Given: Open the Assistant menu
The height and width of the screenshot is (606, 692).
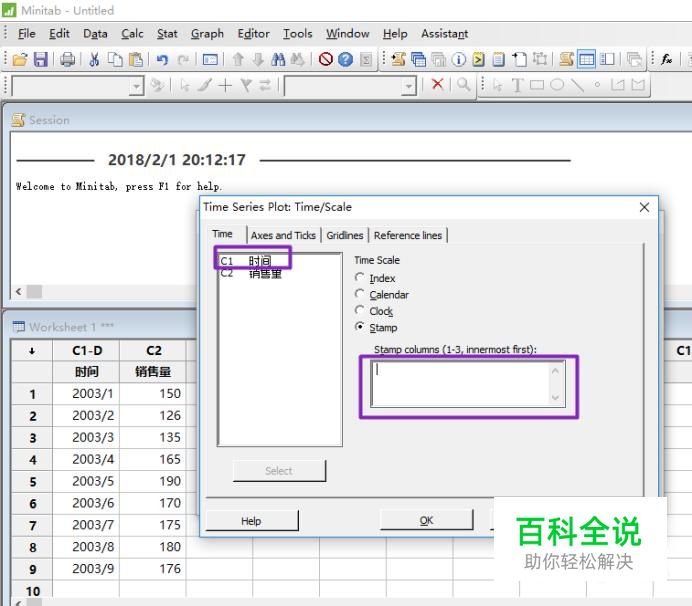Looking at the screenshot, I should click(444, 34).
